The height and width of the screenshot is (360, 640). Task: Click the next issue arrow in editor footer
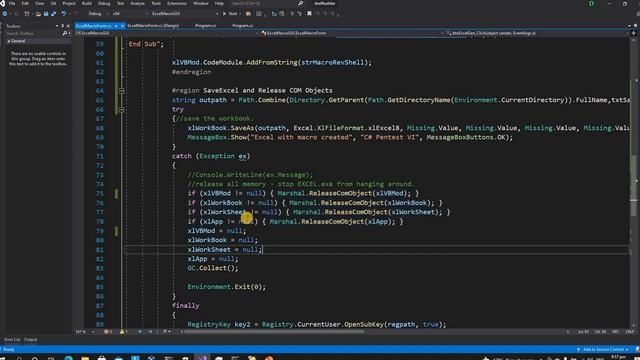click(150, 332)
